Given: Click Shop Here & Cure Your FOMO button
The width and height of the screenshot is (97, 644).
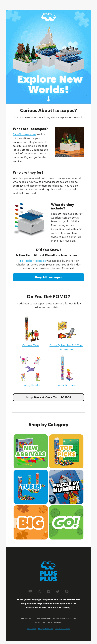Looking at the screenshot, I should pos(48,397).
